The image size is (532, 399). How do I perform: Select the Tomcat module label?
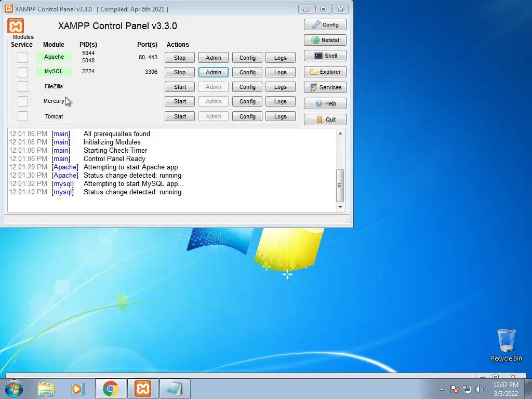tap(54, 116)
